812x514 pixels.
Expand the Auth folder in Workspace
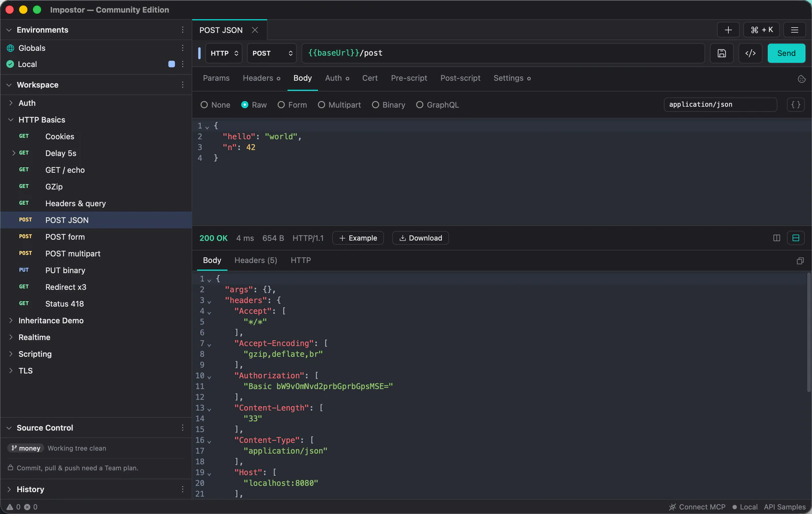coord(11,103)
